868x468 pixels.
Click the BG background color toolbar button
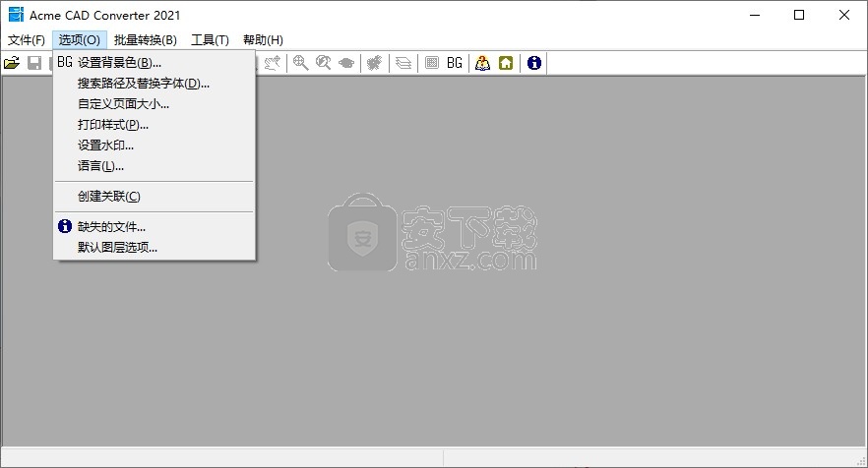[x=455, y=63]
